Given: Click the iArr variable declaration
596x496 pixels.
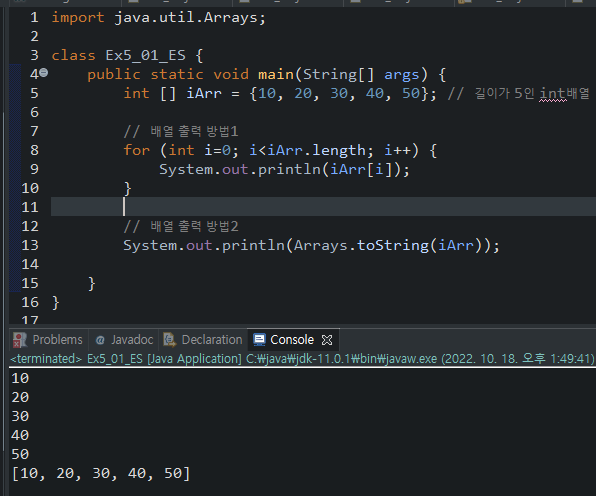Looking at the screenshot, I should [204, 93].
